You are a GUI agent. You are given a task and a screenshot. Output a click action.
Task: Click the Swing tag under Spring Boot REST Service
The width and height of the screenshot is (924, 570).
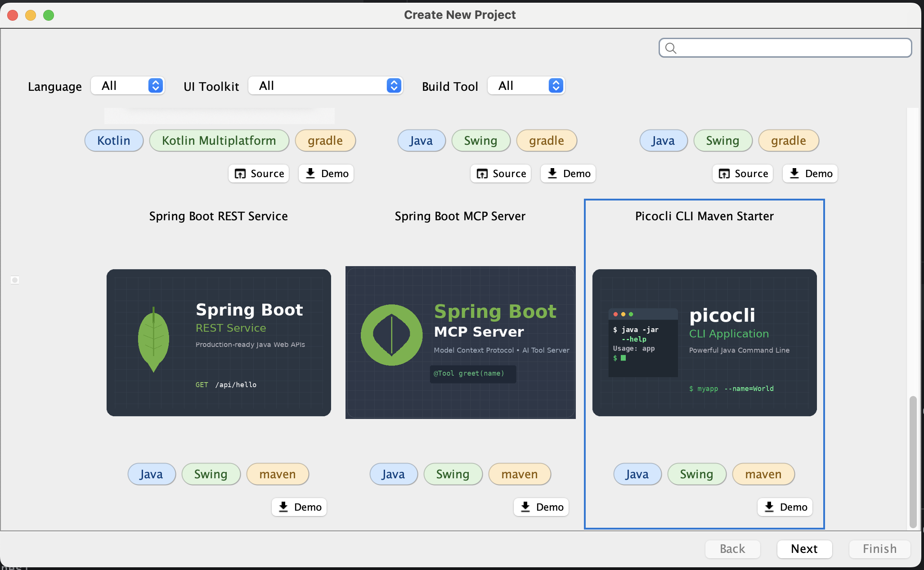point(211,474)
